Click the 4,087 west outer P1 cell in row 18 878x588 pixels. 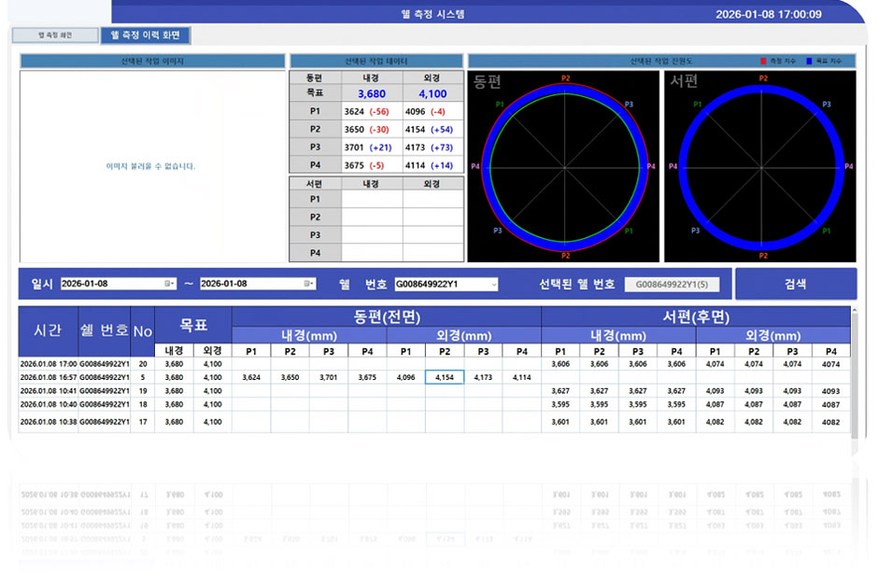(x=715, y=404)
